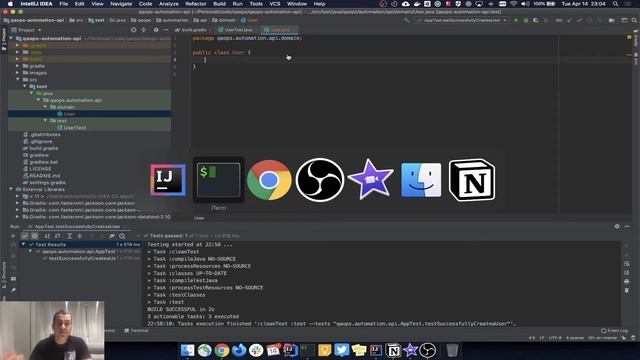
Task: Click the webcam overlay thumbnail
Action: (52, 331)
